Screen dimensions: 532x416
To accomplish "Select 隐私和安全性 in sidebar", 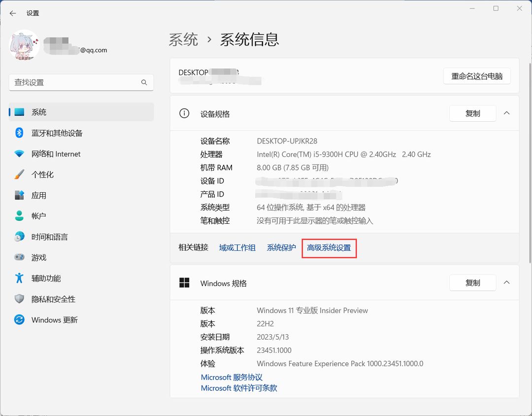I will click(81, 299).
